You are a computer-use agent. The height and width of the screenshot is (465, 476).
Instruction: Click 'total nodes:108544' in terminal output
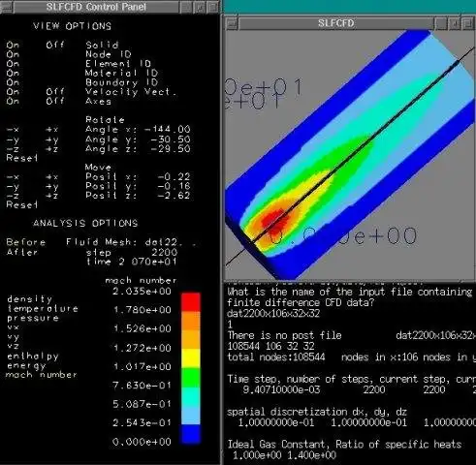tap(276, 357)
